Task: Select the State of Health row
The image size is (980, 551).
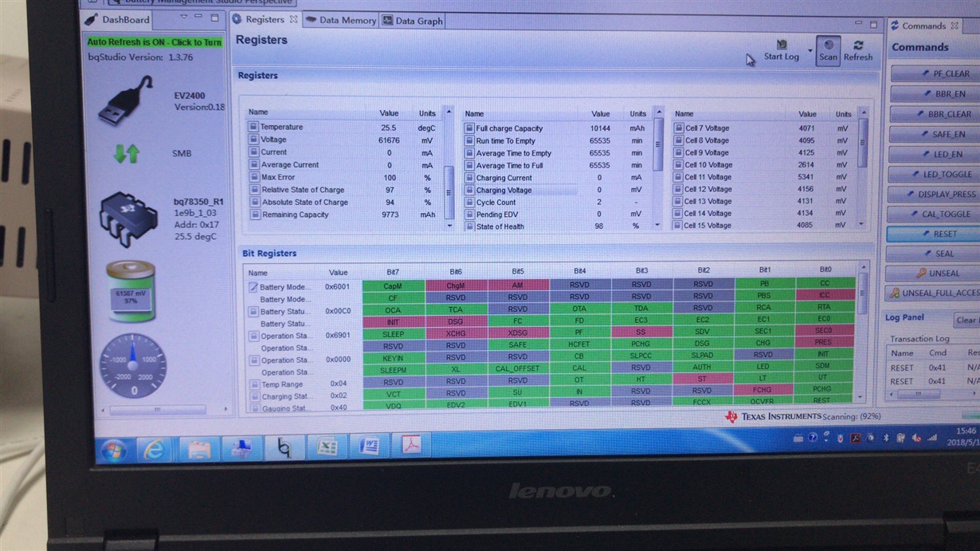Action: point(559,226)
